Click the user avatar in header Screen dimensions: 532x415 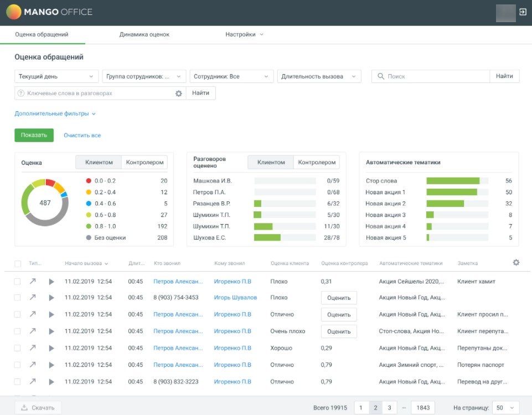[505, 12]
